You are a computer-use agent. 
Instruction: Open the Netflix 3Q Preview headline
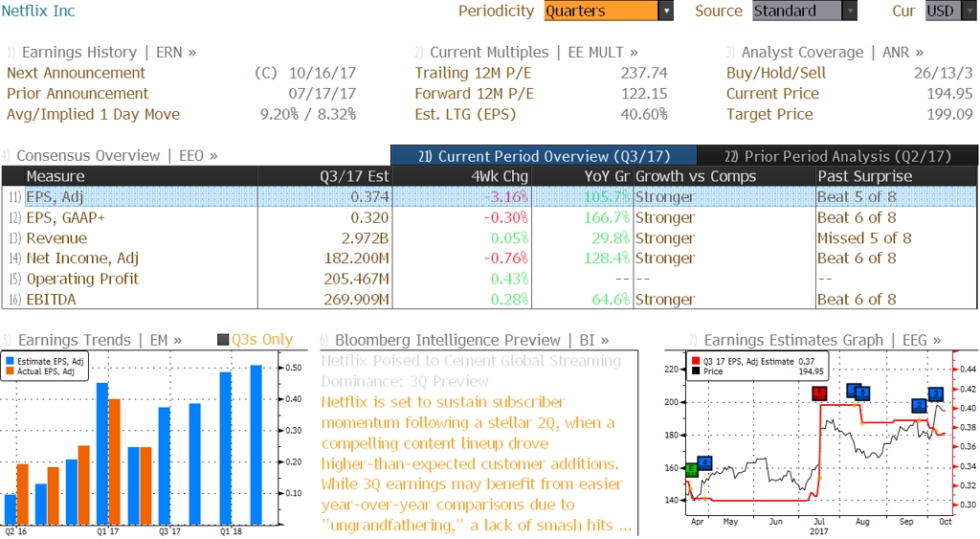pyautogui.click(x=471, y=371)
